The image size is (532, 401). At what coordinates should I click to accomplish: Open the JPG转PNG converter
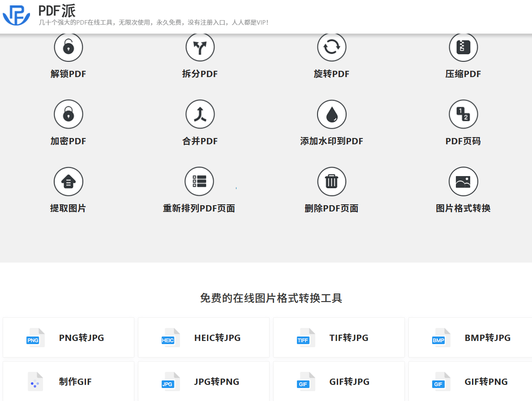203,381
